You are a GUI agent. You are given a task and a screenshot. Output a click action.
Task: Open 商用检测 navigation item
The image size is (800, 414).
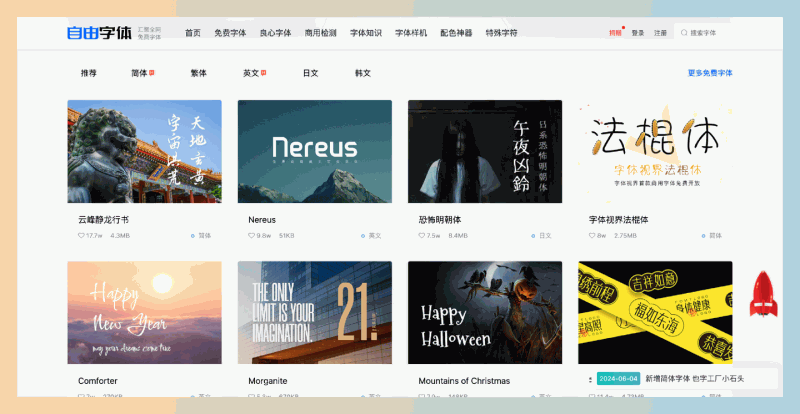pyautogui.click(x=320, y=33)
